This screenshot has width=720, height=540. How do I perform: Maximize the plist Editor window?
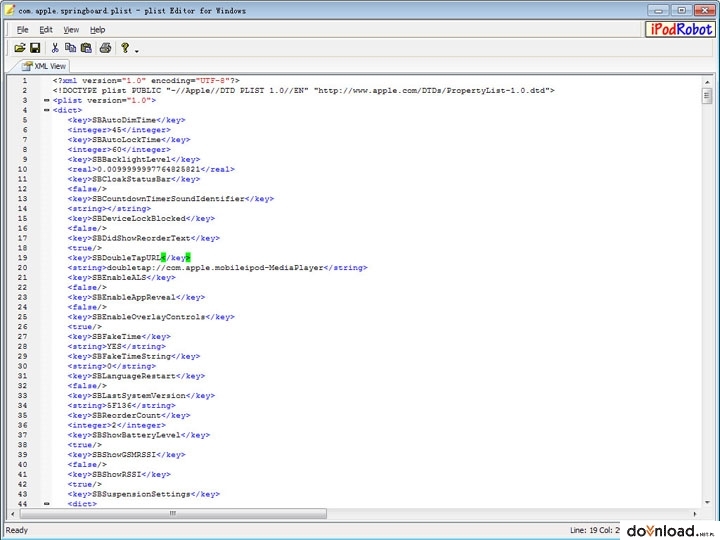click(681, 10)
